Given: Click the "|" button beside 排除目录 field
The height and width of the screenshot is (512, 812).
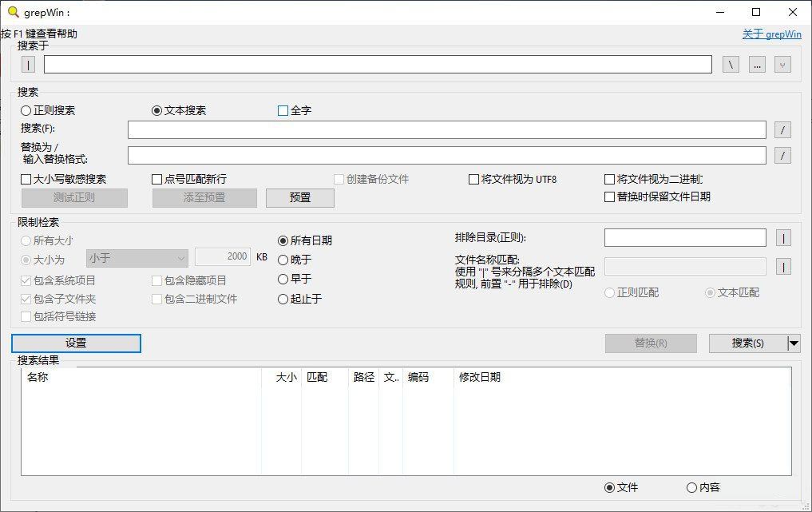Looking at the screenshot, I should 782,238.
